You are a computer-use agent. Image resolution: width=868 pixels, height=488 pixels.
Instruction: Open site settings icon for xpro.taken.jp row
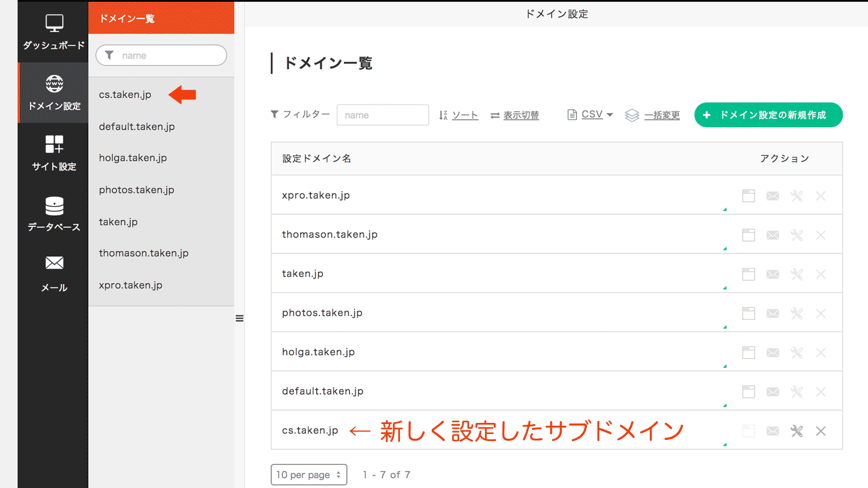(749, 196)
